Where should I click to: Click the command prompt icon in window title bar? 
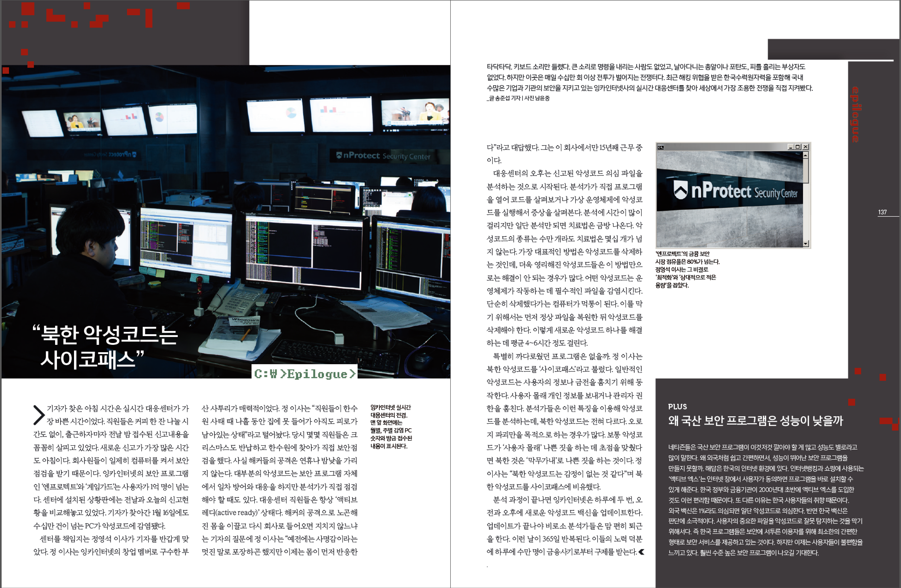coord(661,147)
